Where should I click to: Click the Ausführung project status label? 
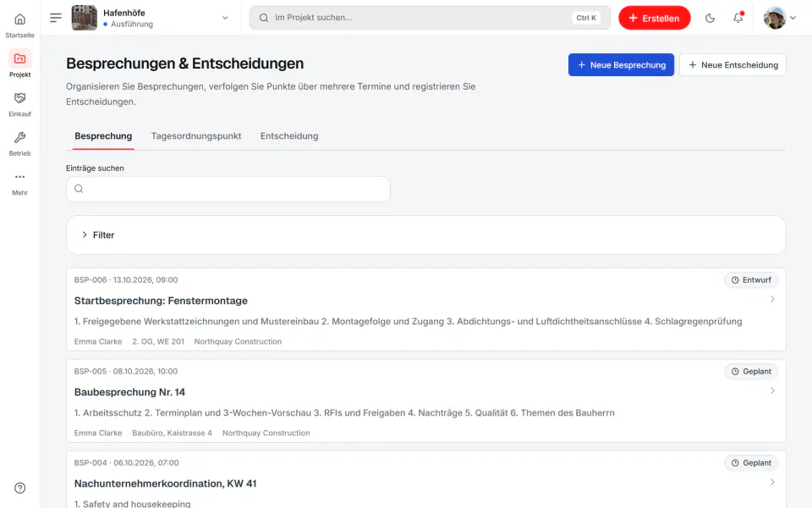tap(132, 25)
